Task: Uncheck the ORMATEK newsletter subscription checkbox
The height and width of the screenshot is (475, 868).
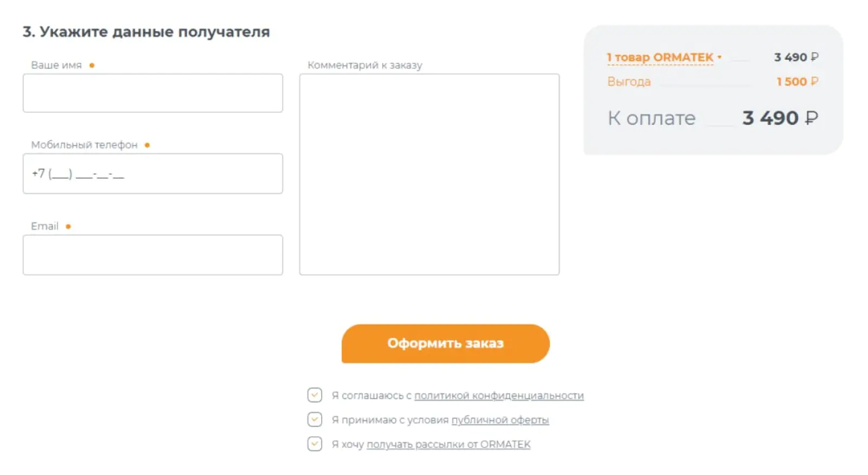Action: 315,444
